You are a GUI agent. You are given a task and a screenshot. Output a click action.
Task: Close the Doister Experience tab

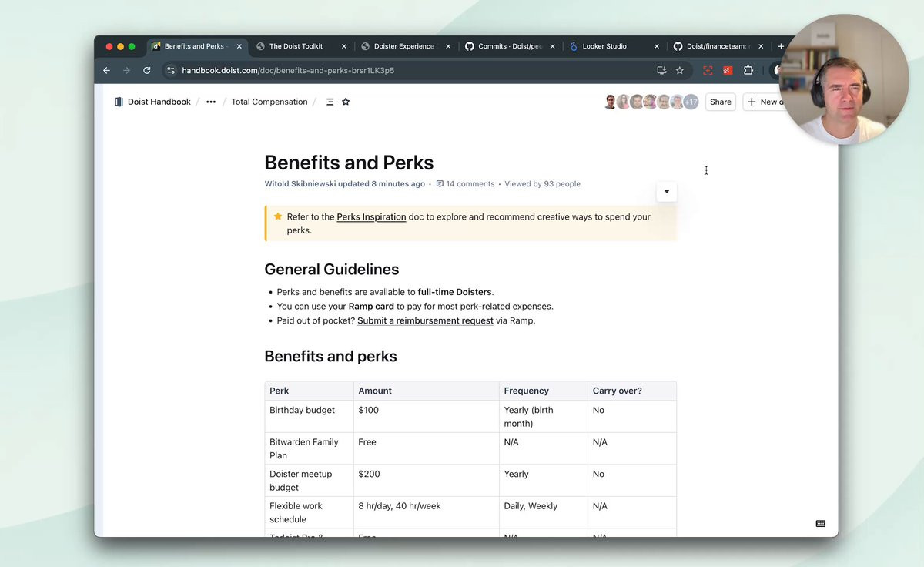pos(448,46)
